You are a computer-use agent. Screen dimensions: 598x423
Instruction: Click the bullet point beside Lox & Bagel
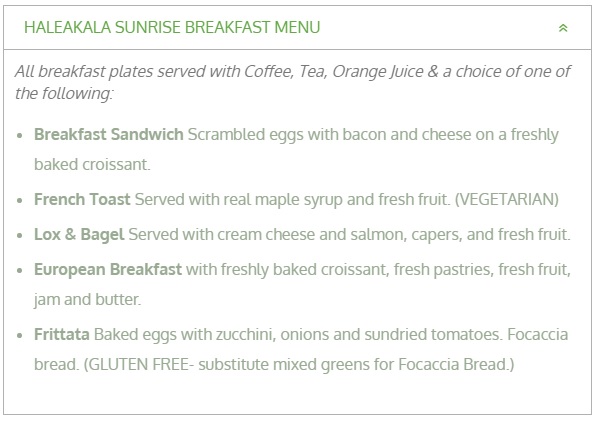click(x=20, y=235)
